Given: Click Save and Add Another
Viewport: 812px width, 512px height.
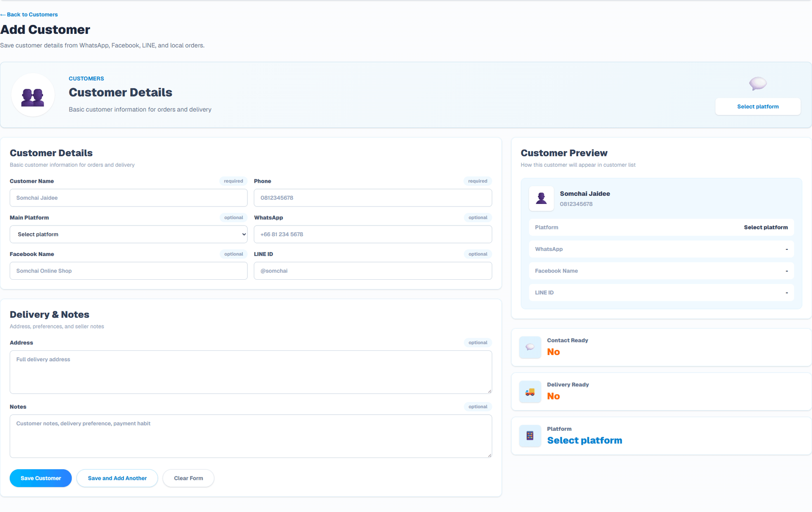Looking at the screenshot, I should (x=117, y=478).
